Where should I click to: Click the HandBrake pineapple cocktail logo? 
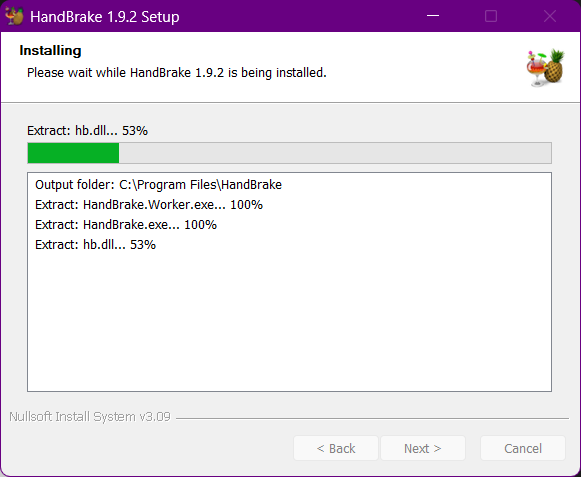(x=545, y=68)
